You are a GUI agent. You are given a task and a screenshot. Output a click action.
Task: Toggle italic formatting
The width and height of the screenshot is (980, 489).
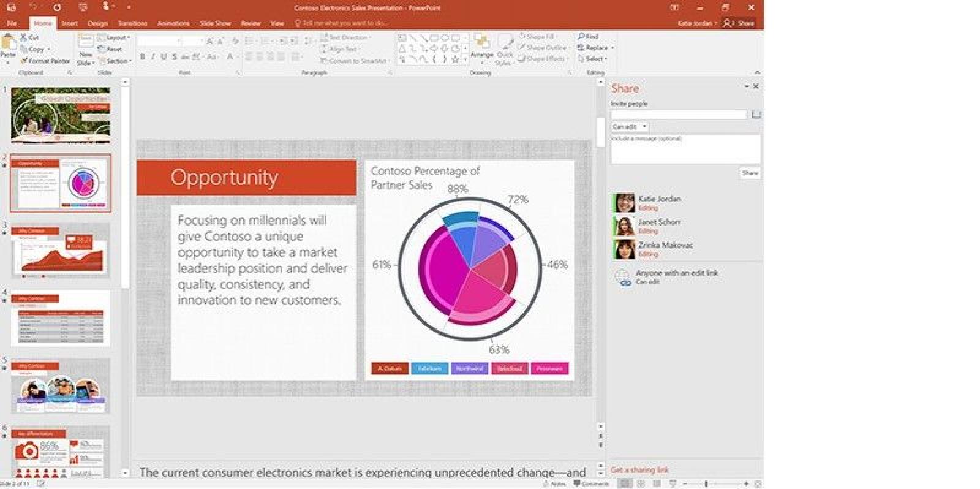153,57
